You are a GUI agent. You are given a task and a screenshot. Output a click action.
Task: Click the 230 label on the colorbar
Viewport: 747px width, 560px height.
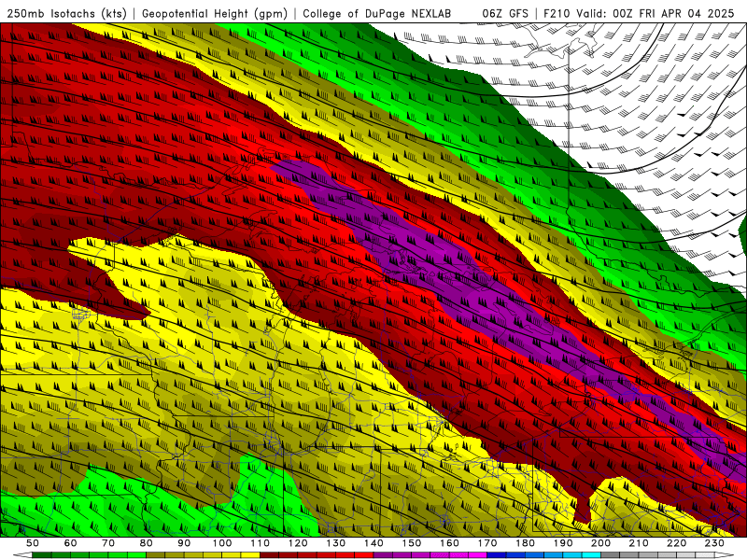[714, 543]
